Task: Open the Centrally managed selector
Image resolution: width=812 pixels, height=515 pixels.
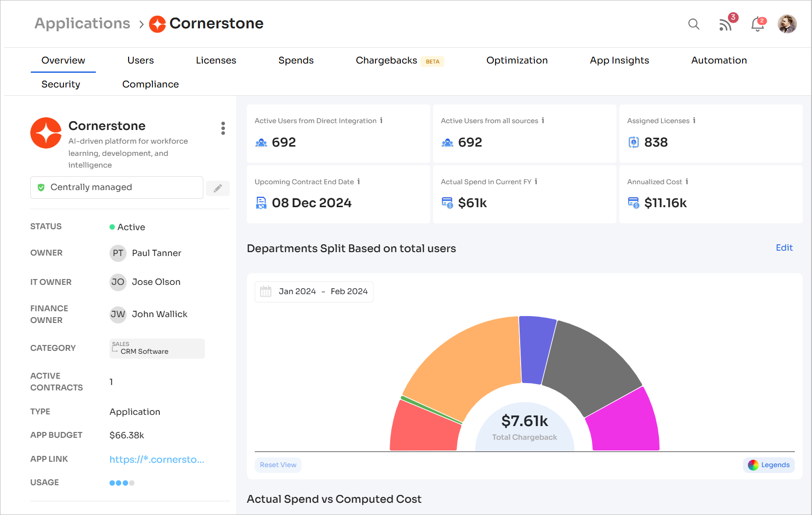Action: pyautogui.click(x=117, y=188)
